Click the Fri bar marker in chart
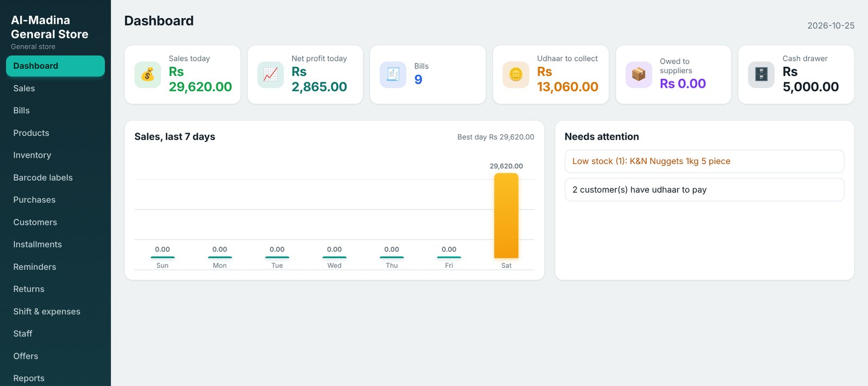868x386 pixels. (x=449, y=257)
